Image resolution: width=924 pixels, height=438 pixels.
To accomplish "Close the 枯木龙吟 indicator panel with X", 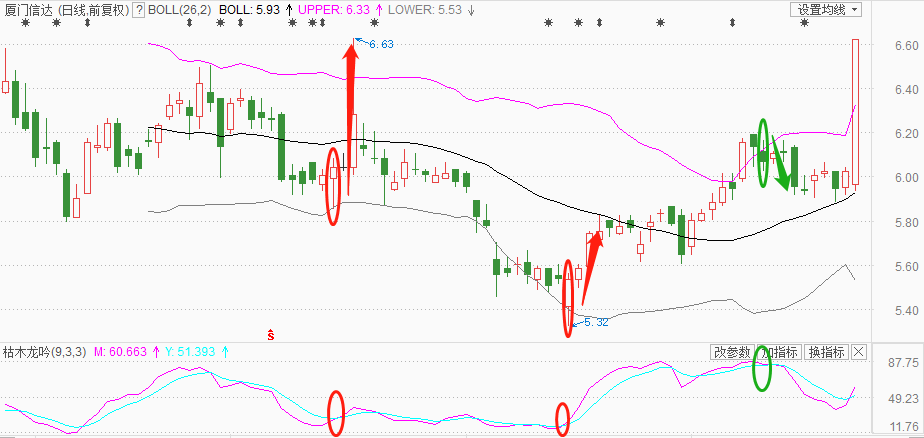I will pos(859,353).
